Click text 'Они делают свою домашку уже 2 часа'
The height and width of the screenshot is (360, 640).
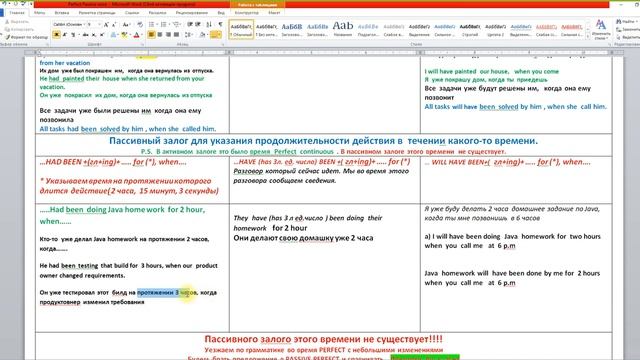303,238
